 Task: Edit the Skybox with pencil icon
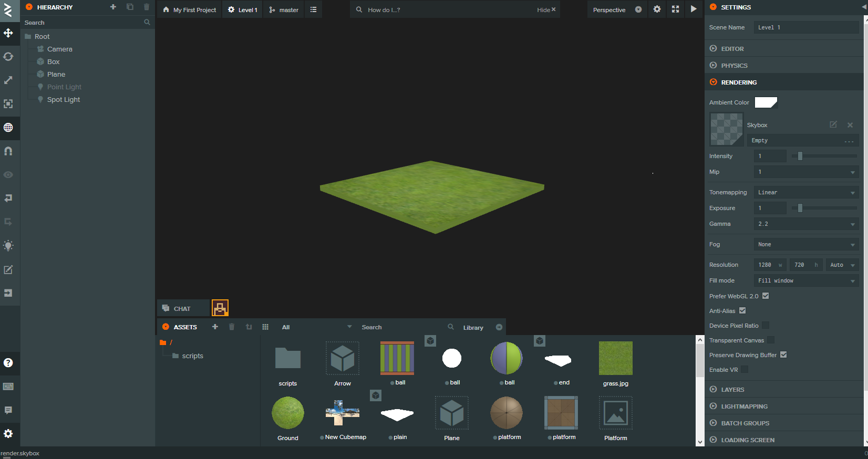833,124
